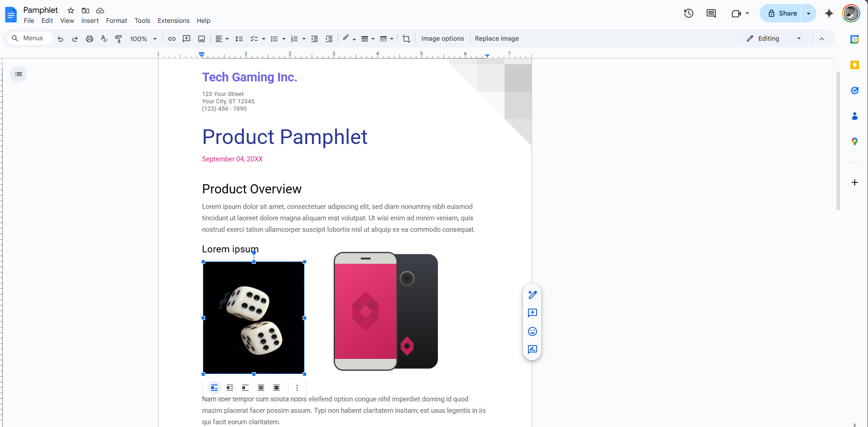Switch the image to Behind text wrapping
Image resolution: width=868 pixels, height=427 pixels.
tap(261, 387)
